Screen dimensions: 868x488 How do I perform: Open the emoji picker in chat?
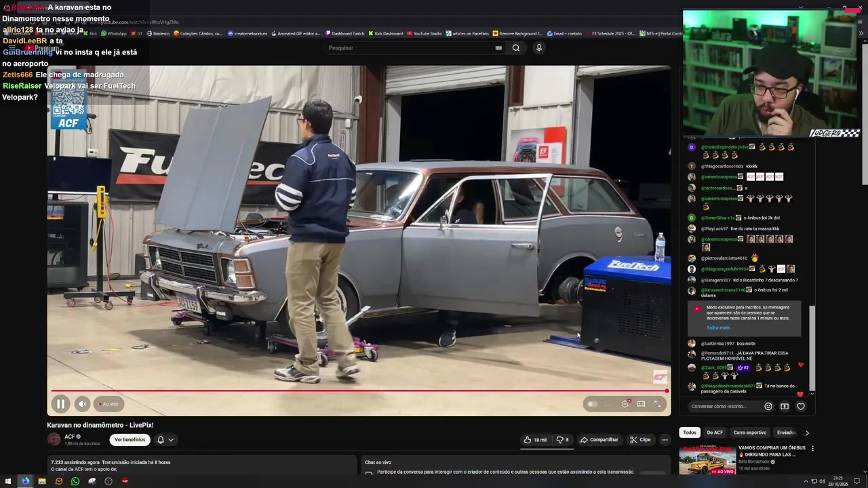(x=768, y=407)
